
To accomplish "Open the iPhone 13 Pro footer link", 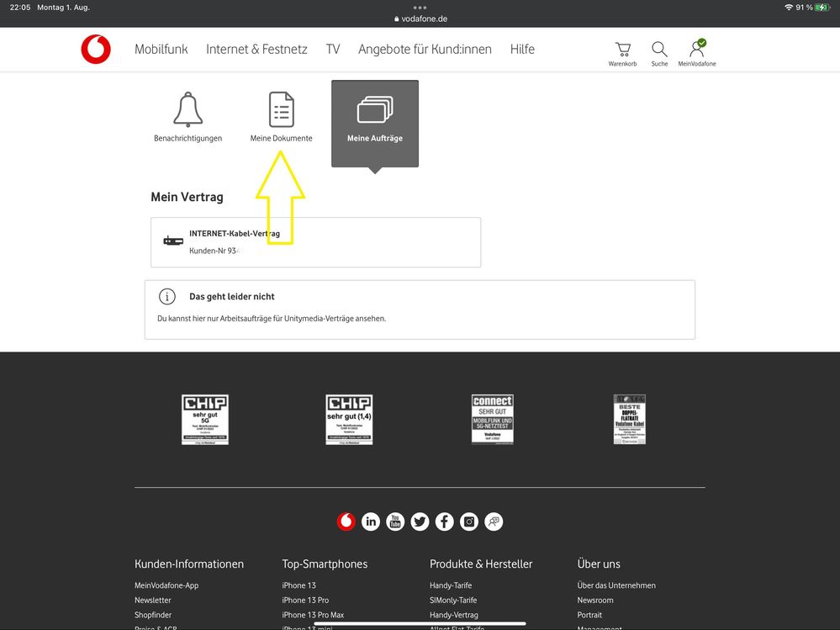I will pyautogui.click(x=305, y=601).
